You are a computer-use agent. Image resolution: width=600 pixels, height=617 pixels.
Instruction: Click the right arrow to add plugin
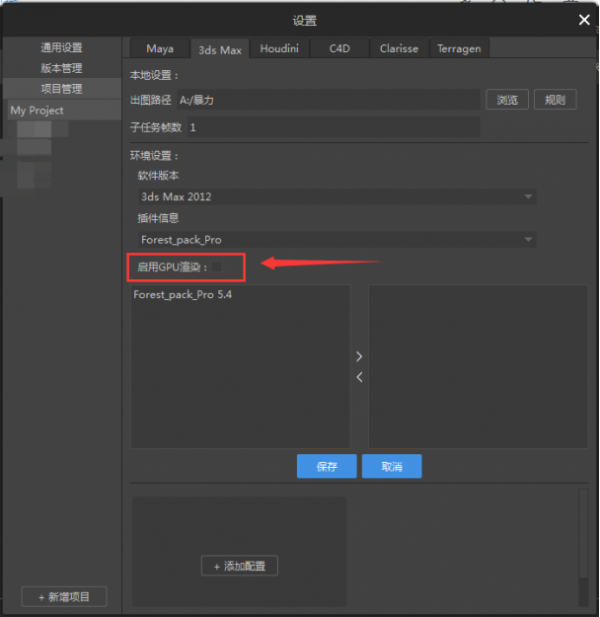(360, 356)
